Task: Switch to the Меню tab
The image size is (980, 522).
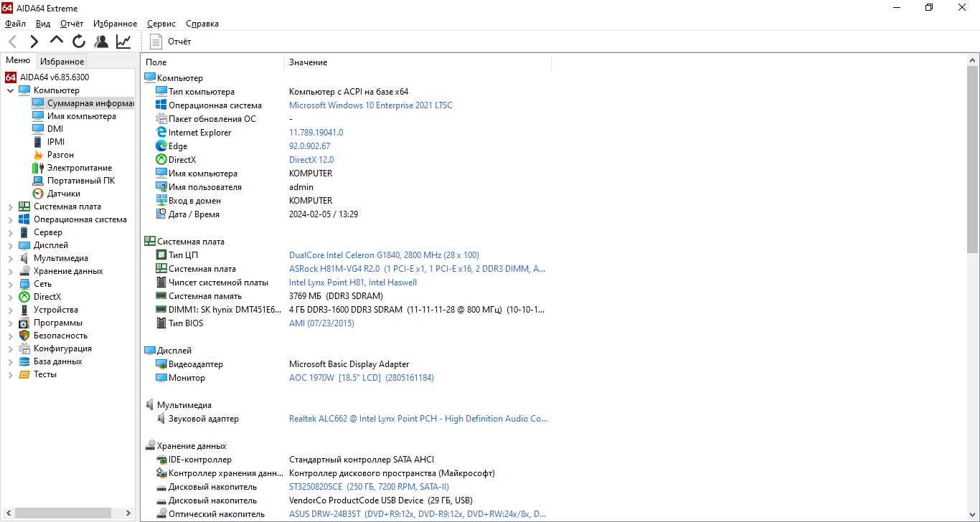Action: pos(18,61)
